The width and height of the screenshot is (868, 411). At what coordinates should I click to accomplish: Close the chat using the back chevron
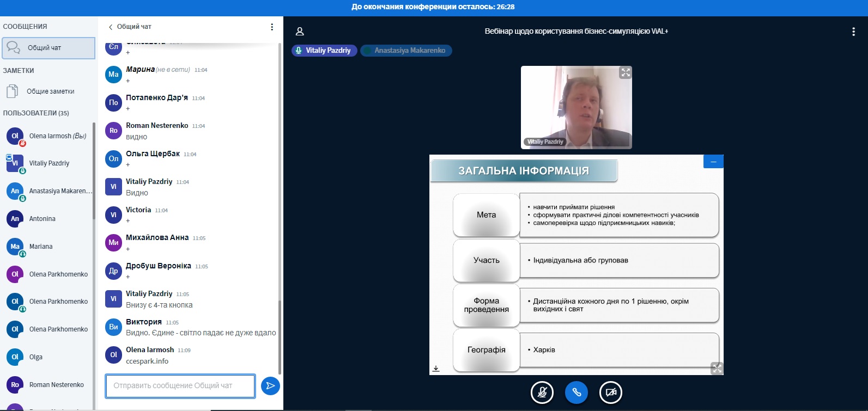[111, 27]
